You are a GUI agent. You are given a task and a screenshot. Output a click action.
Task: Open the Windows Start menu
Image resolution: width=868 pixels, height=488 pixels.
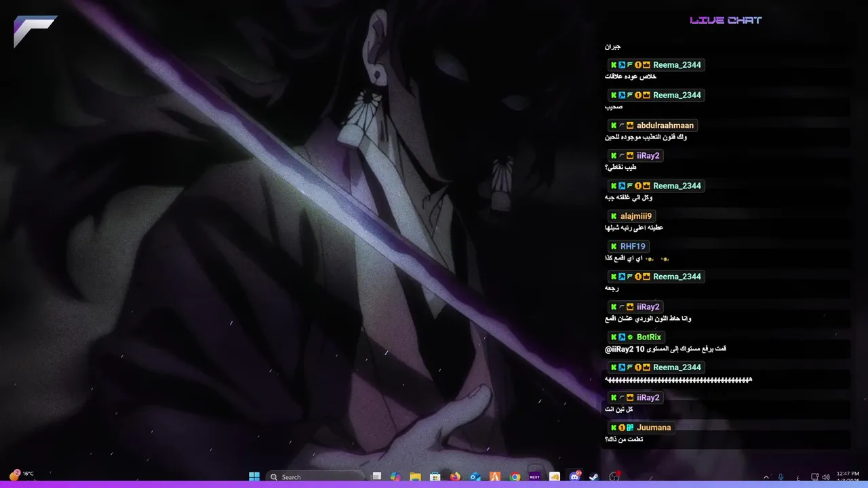pos(254,476)
